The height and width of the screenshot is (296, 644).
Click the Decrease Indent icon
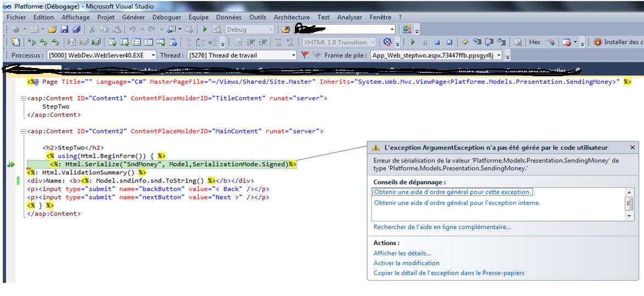click(x=250, y=42)
